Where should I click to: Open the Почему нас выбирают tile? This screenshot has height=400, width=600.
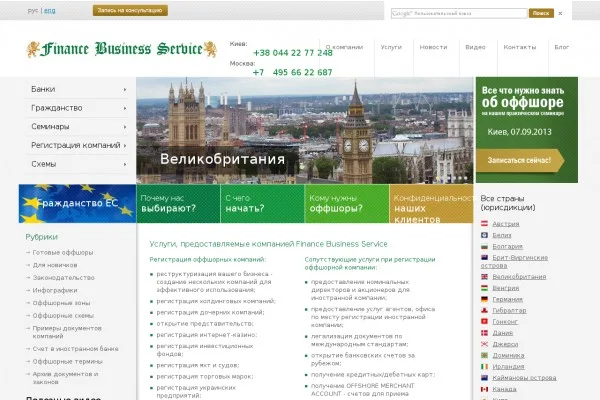(x=178, y=204)
